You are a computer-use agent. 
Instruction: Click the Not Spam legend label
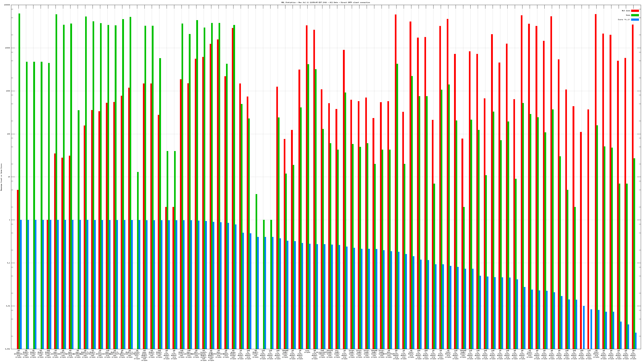(x=626, y=11)
